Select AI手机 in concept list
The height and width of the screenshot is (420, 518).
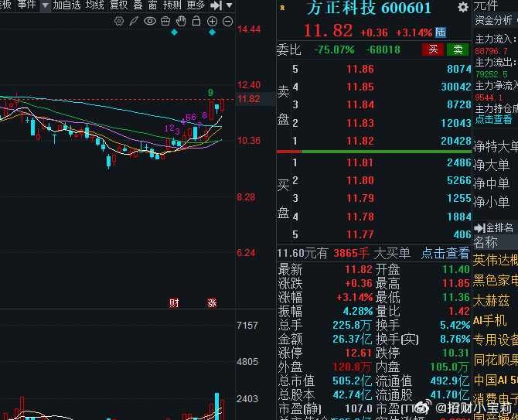click(489, 320)
